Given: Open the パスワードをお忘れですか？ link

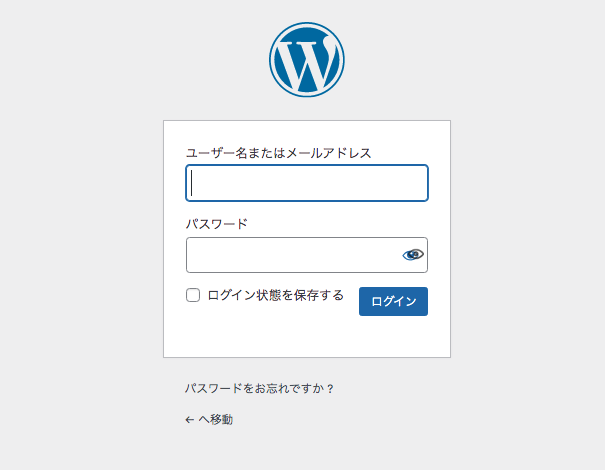Looking at the screenshot, I should pyautogui.click(x=259, y=388).
